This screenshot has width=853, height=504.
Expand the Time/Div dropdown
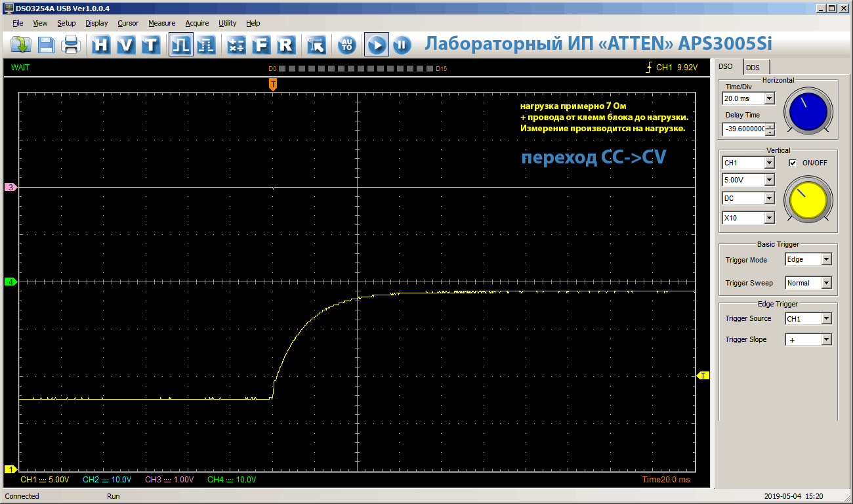770,98
